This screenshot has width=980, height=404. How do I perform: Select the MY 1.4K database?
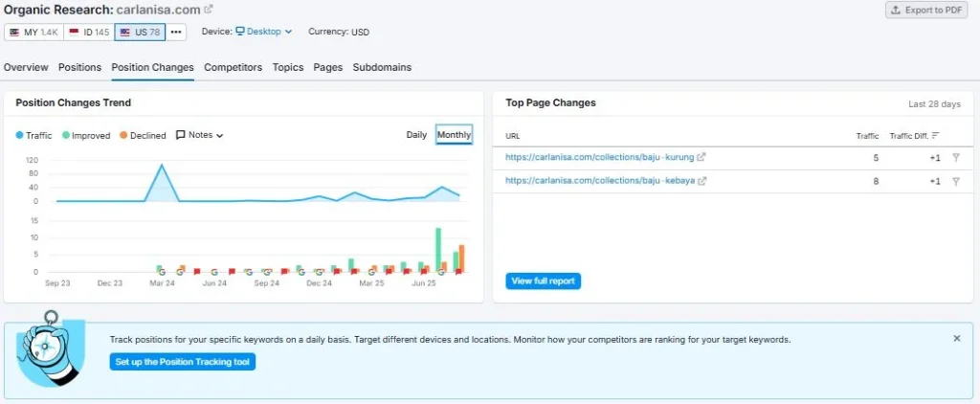[33, 32]
